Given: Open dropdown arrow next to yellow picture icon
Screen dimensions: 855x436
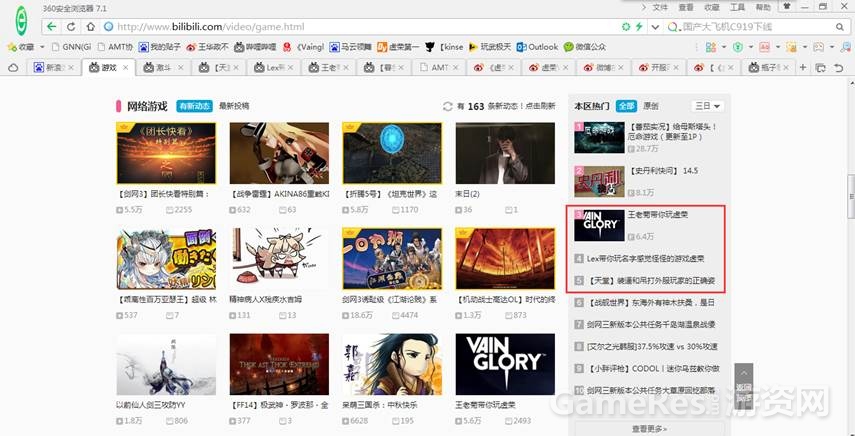Looking at the screenshot, I should tap(805, 47).
